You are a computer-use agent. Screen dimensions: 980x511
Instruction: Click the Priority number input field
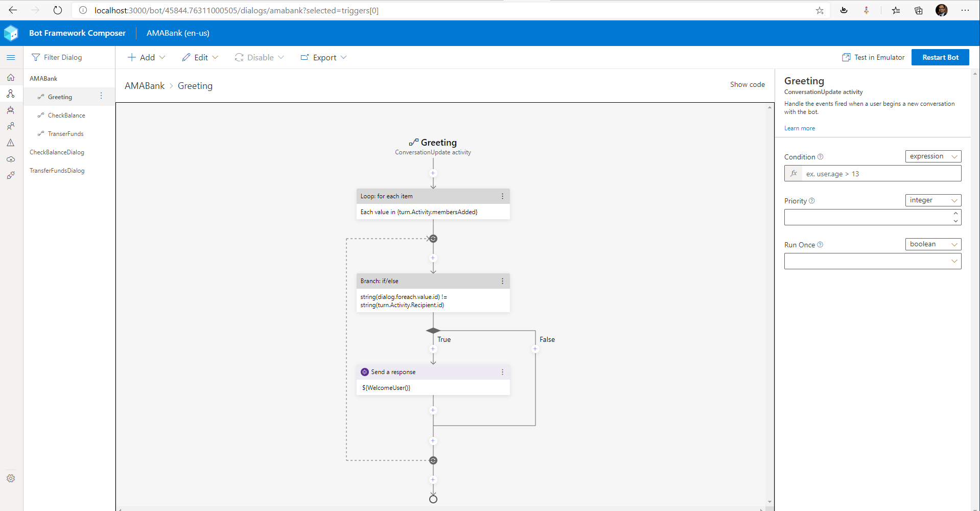click(868, 217)
